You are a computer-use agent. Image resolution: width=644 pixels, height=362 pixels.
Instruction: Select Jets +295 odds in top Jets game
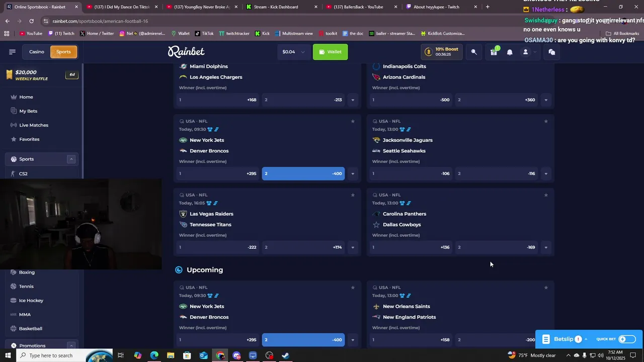pos(218,173)
